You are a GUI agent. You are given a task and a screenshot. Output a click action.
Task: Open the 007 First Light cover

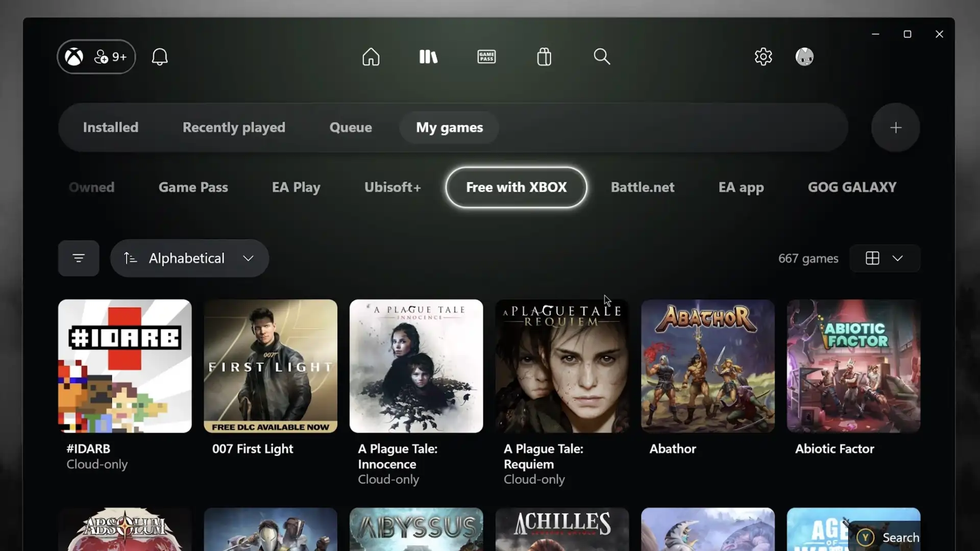click(x=271, y=366)
